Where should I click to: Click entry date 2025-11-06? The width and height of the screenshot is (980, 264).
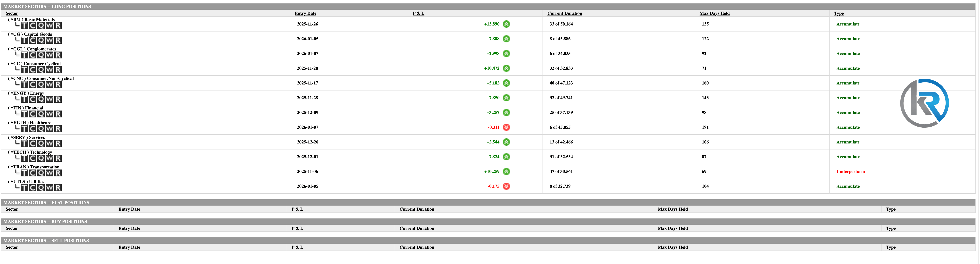point(307,171)
